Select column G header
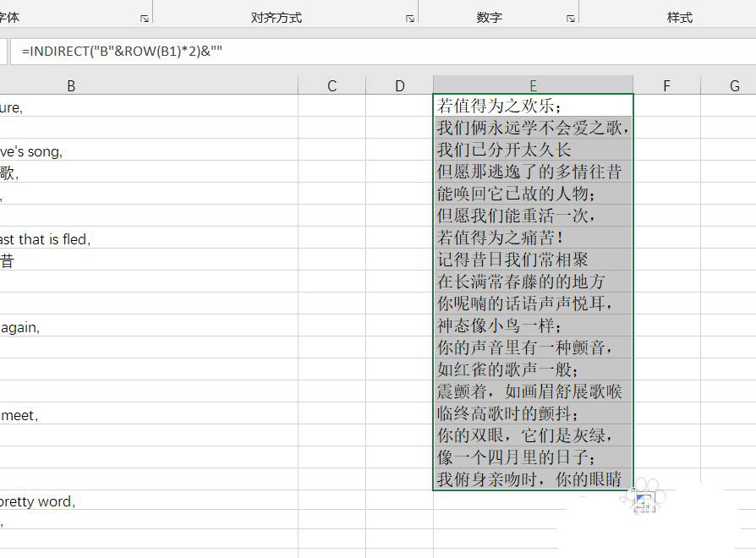756x558 pixels. (733, 85)
